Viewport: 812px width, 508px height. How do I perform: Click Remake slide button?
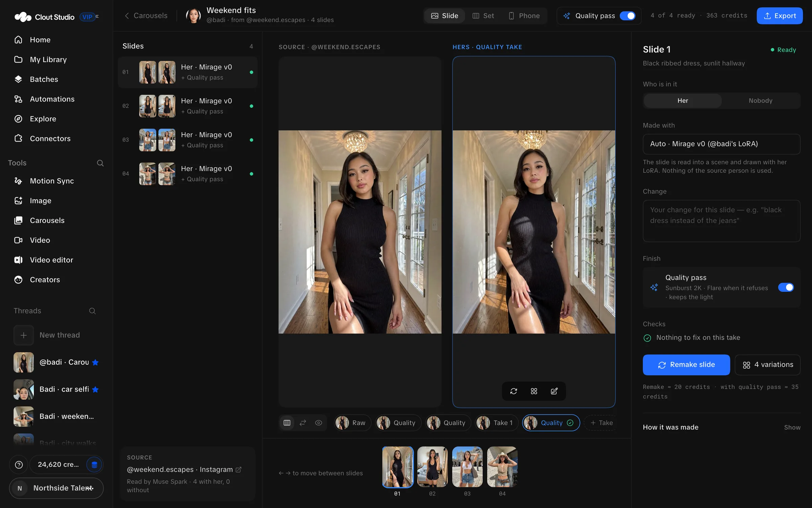[x=686, y=365]
